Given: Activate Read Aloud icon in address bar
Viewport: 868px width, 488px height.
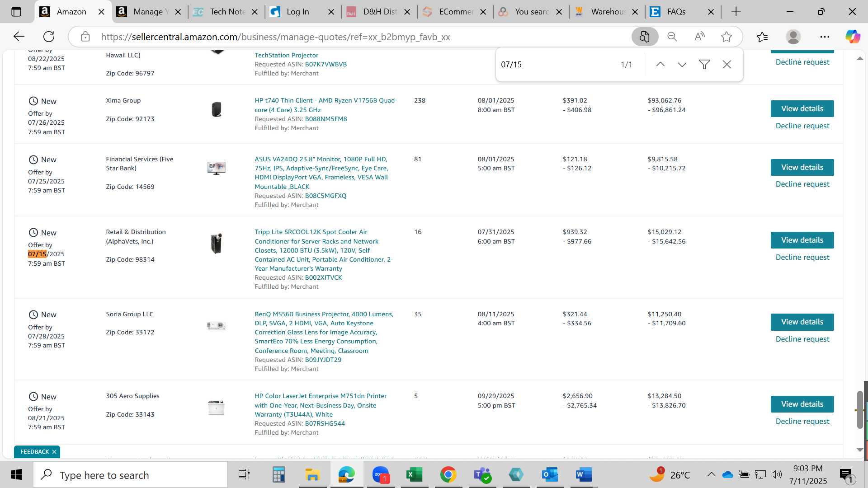Looking at the screenshot, I should 699,37.
